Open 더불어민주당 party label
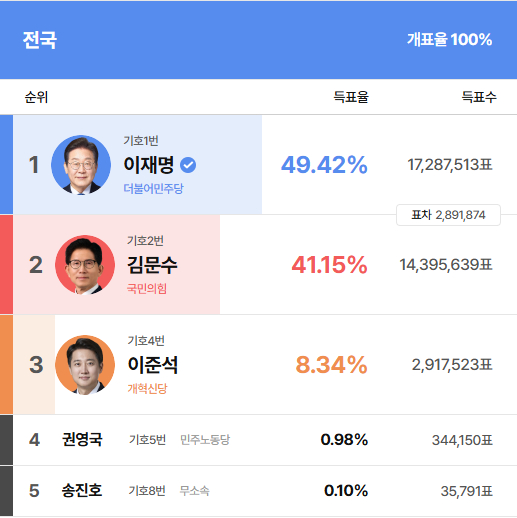 (x=153, y=189)
